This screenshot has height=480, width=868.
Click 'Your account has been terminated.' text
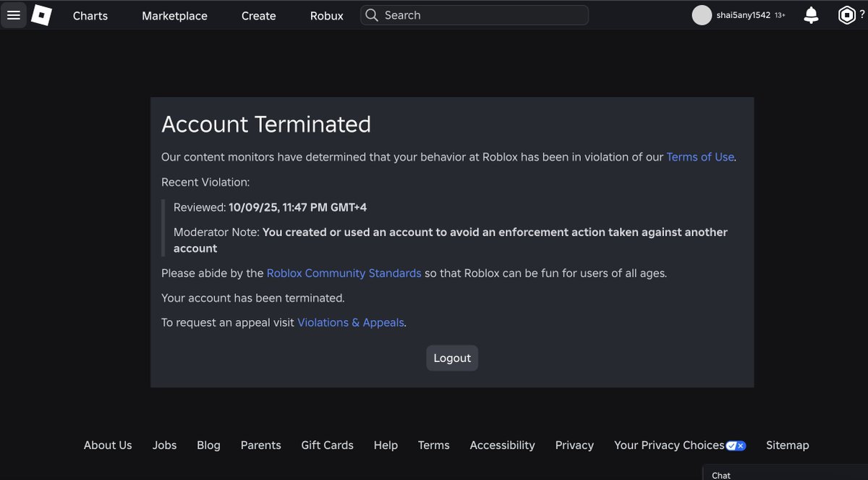click(x=253, y=298)
